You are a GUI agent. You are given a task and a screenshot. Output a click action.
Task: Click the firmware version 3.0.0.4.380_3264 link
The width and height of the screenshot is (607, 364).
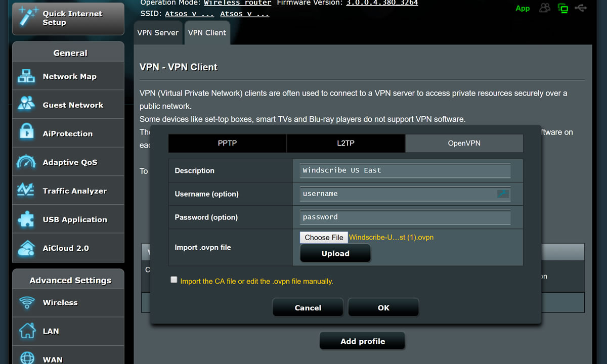(382, 3)
